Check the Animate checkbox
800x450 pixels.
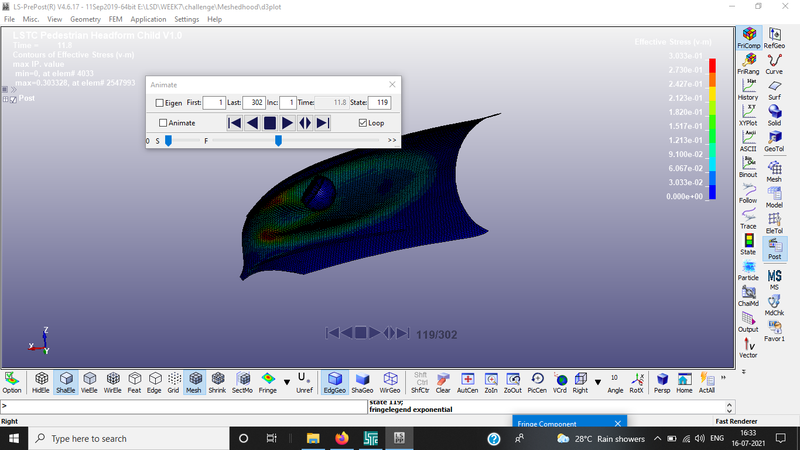(163, 122)
